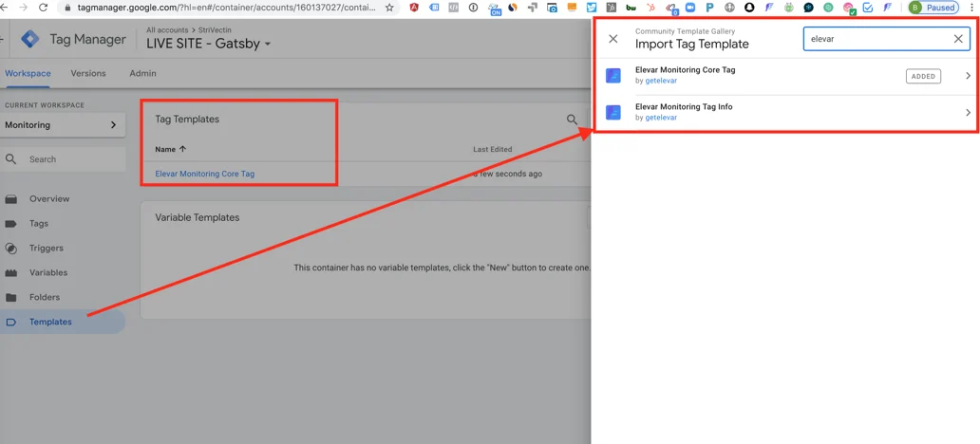Screen dimensions: 980x444
Task: Open the Elevar Monitoring Core Tag template link
Action: 204,175
